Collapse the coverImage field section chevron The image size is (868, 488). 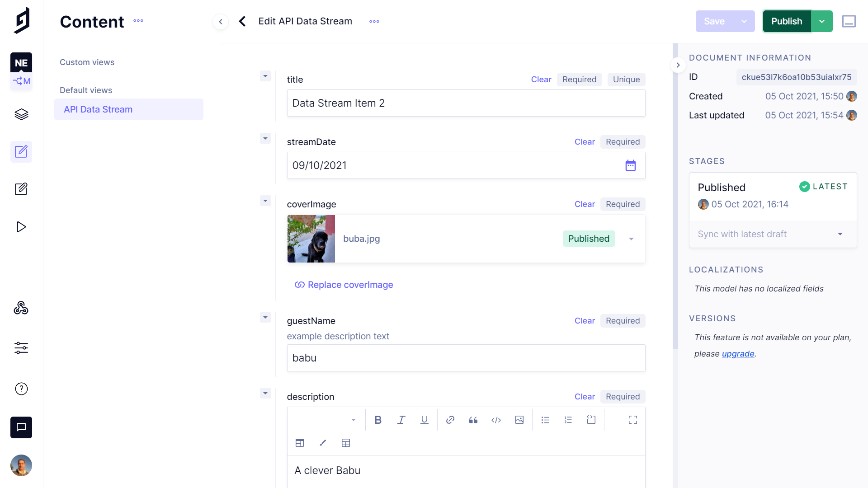pyautogui.click(x=264, y=201)
